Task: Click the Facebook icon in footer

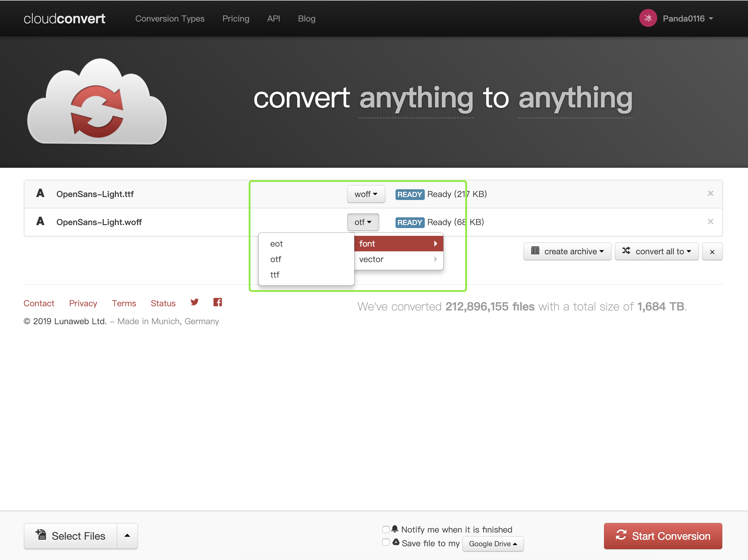Action: [217, 302]
